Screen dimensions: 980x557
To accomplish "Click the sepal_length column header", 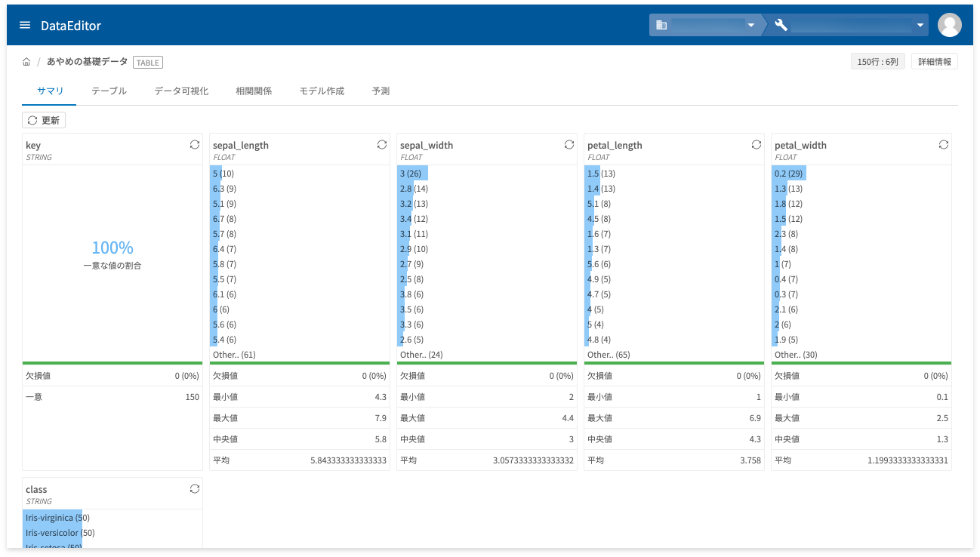I will (241, 145).
